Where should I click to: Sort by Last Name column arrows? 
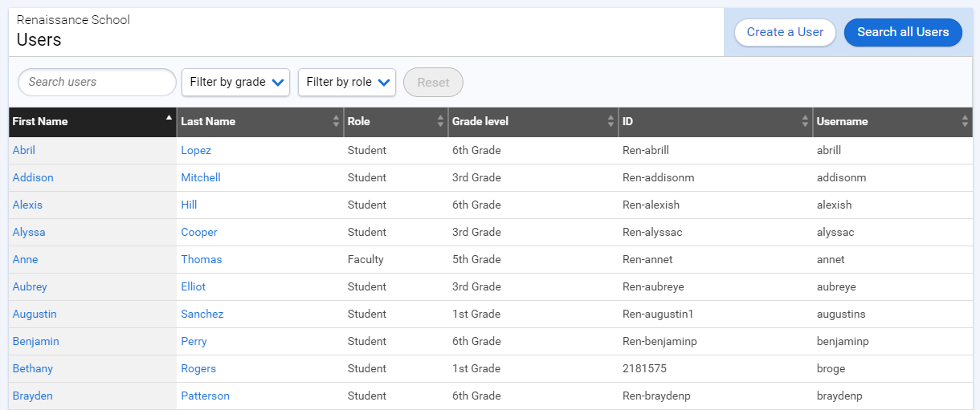336,121
